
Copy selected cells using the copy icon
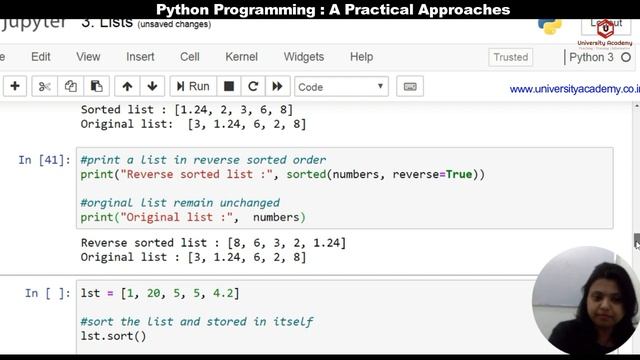[x=70, y=86]
